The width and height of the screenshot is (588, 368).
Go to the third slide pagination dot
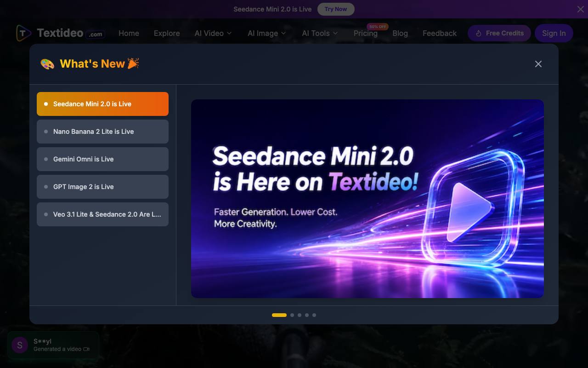[300, 315]
